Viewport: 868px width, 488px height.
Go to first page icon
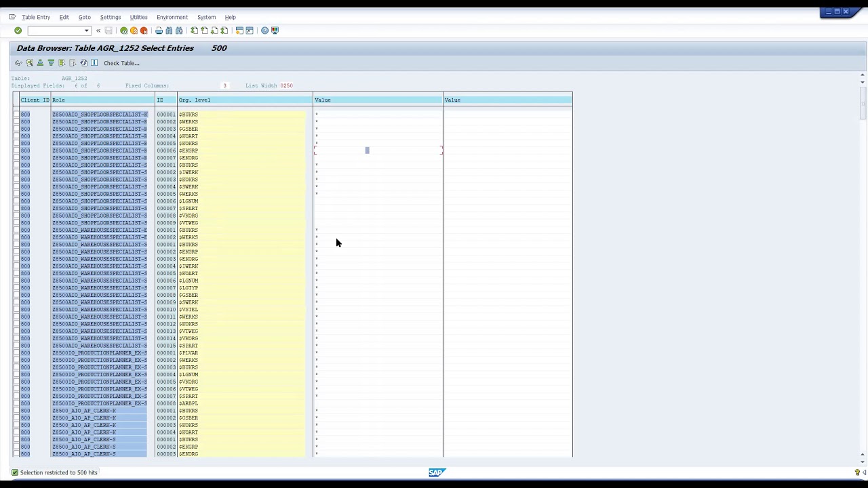194,30
